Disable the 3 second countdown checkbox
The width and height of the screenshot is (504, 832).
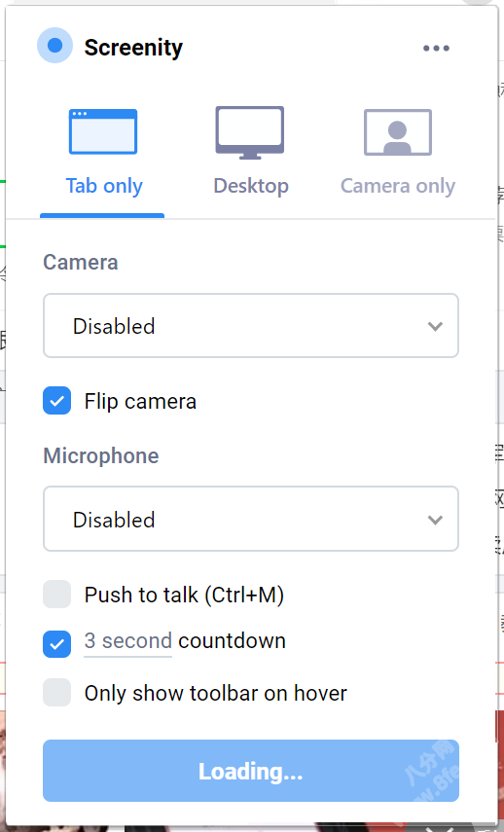56,643
